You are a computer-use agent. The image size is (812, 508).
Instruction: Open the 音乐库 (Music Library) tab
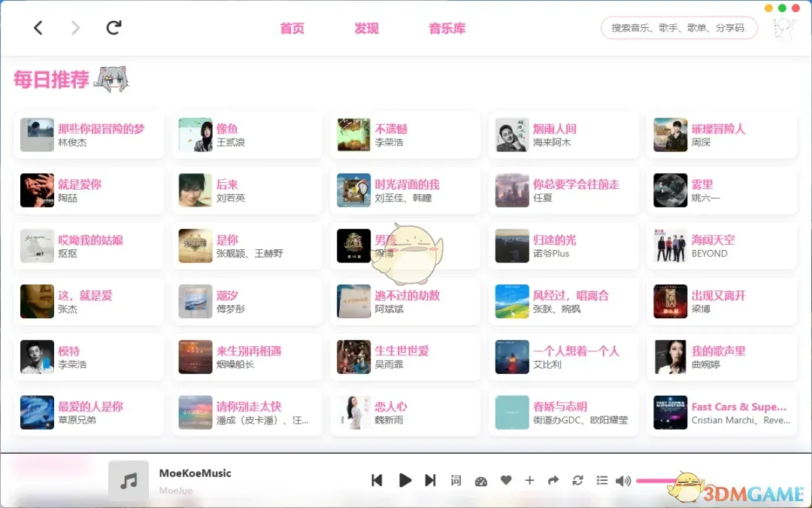pyautogui.click(x=447, y=29)
